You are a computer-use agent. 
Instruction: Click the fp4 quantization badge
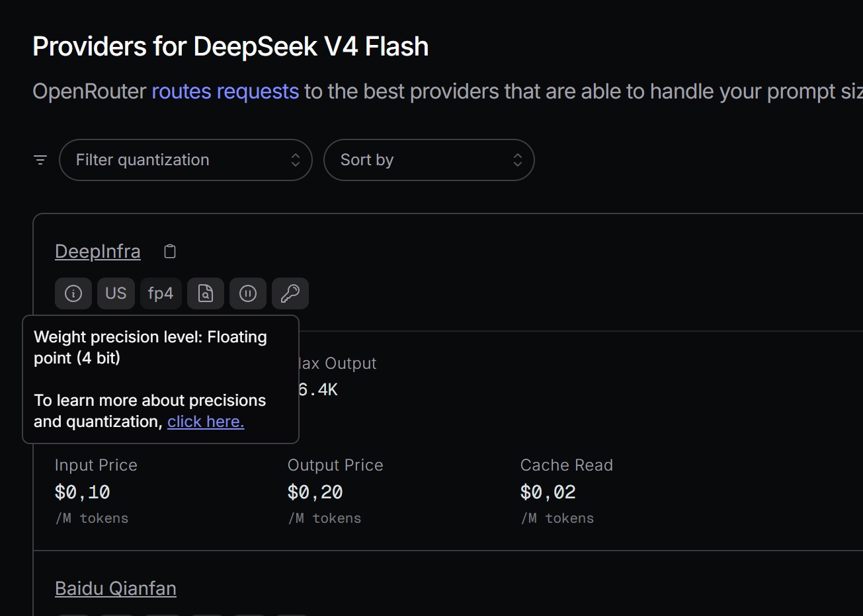coord(161,293)
